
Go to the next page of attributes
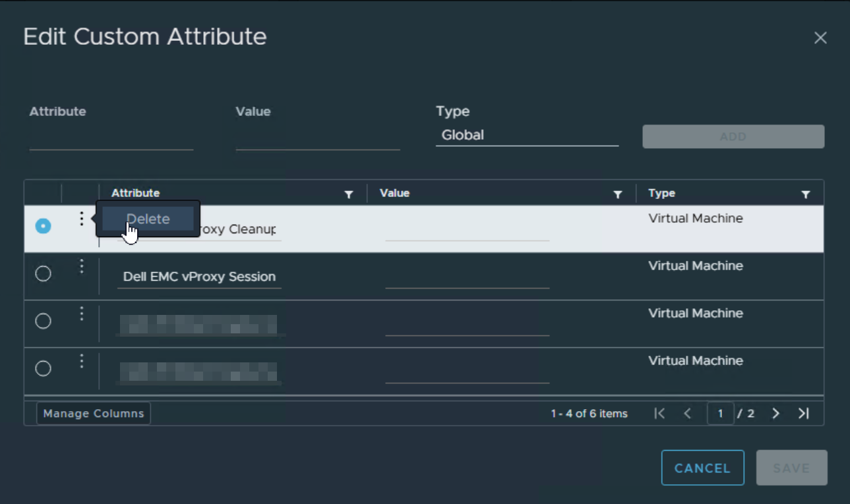[x=776, y=413]
